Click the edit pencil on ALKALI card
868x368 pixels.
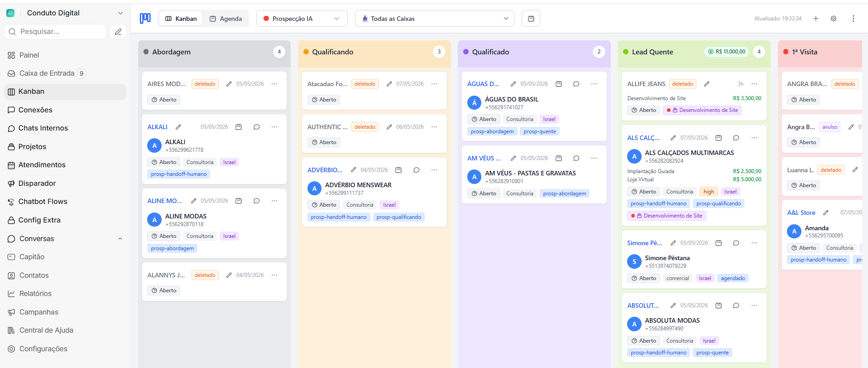178,127
